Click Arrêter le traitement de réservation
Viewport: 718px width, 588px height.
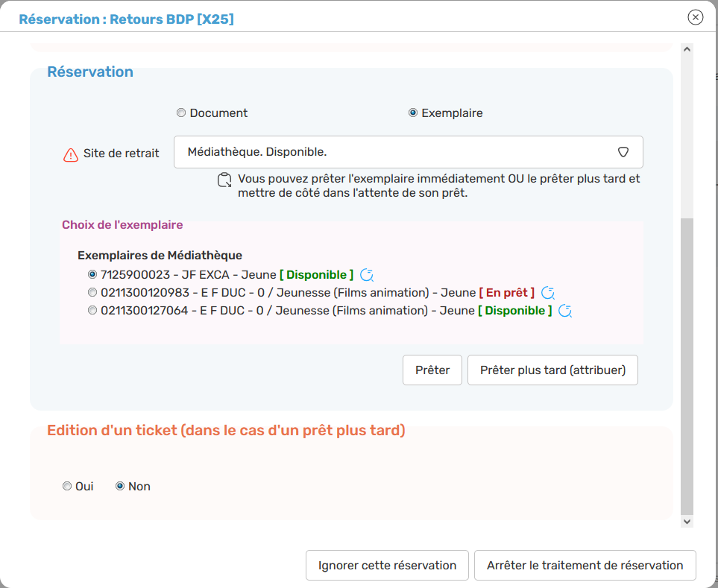click(585, 566)
